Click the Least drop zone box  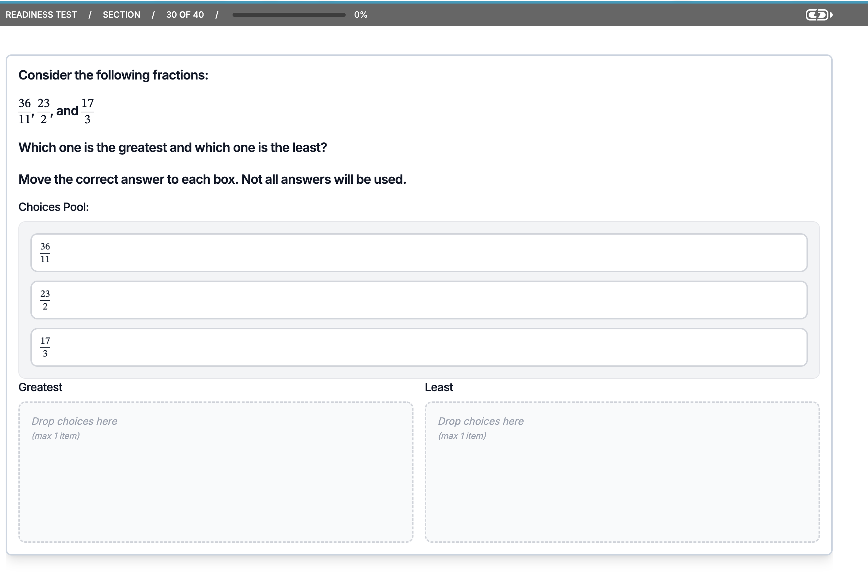pyautogui.click(x=622, y=472)
